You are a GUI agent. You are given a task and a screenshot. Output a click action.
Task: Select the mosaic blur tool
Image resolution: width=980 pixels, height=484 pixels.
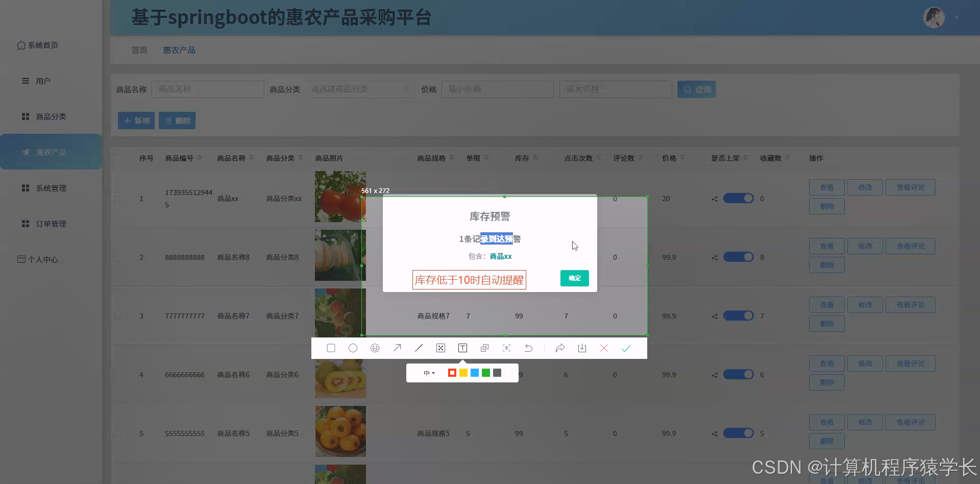(440, 348)
